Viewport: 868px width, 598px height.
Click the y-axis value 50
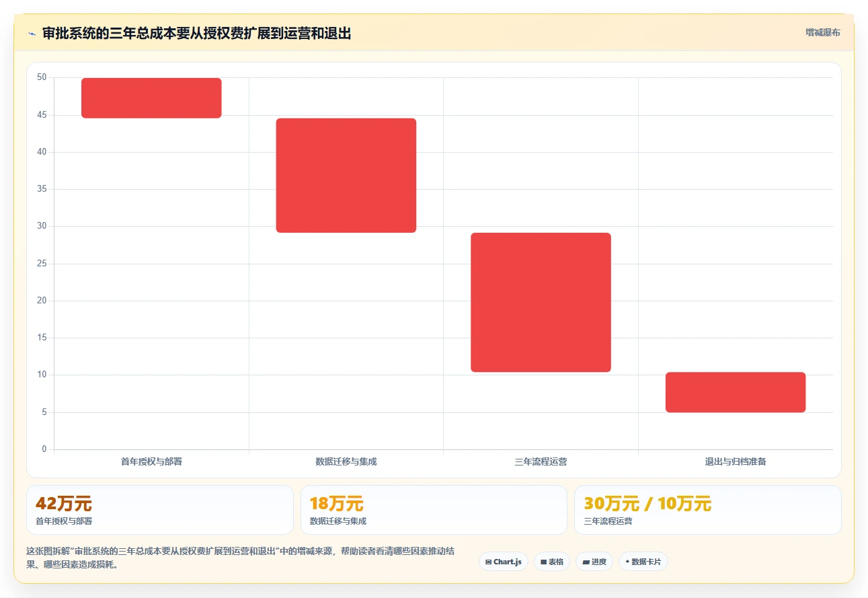point(42,78)
